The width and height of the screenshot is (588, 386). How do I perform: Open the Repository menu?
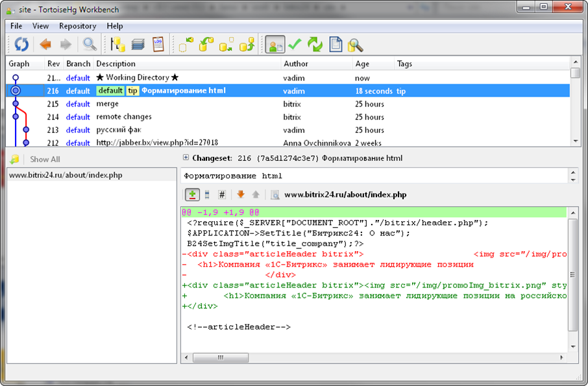pos(78,26)
